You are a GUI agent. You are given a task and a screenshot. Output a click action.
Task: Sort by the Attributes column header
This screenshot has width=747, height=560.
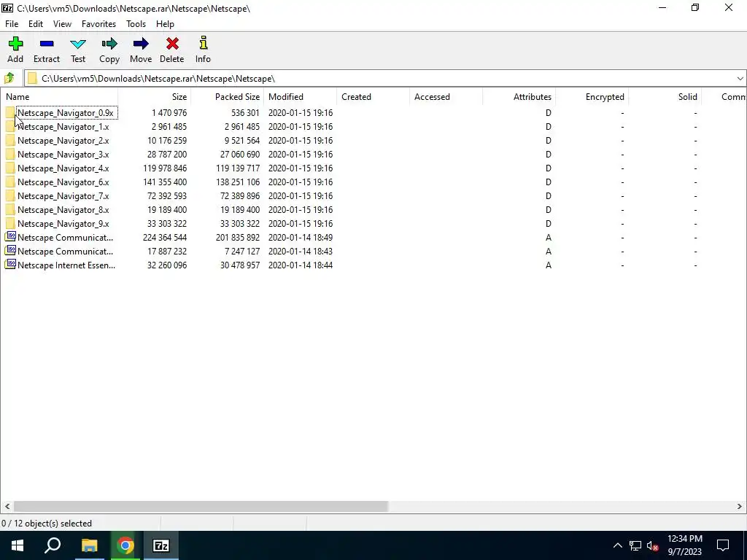519,97
